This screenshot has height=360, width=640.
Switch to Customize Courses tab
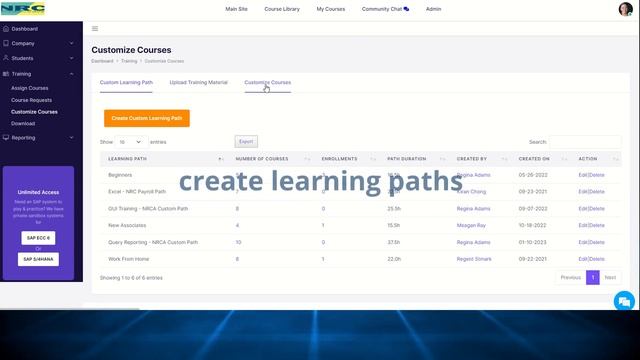268,82
